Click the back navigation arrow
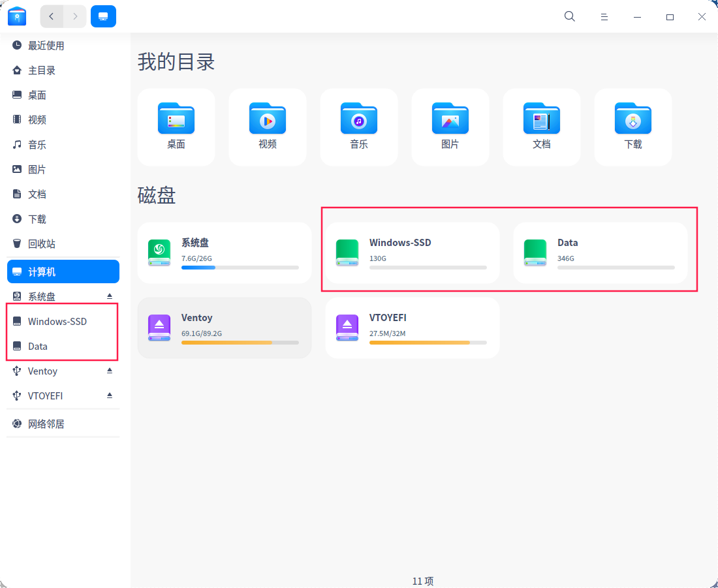 (x=52, y=16)
